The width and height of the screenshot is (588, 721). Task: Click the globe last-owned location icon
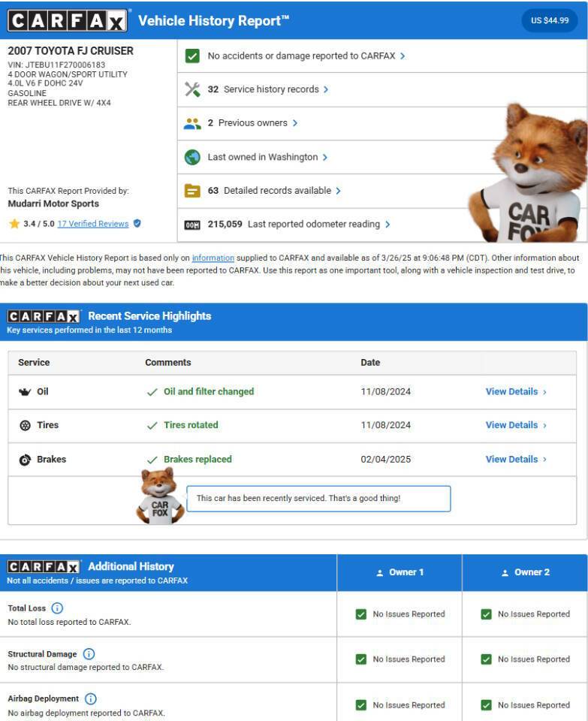pos(192,157)
